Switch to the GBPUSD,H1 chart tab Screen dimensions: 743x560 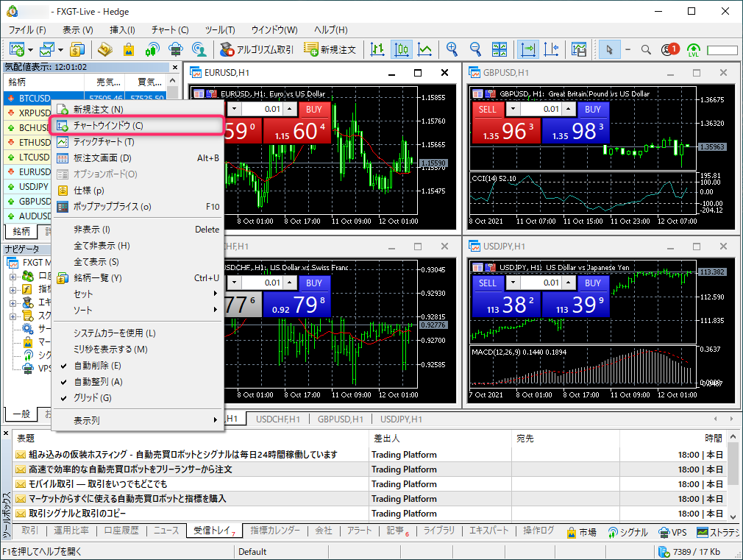tap(340, 419)
